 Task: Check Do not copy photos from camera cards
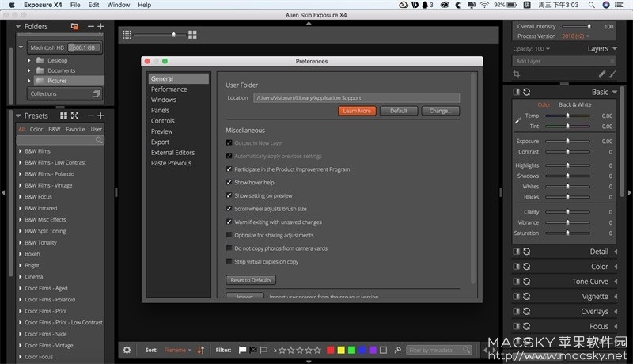(229, 248)
